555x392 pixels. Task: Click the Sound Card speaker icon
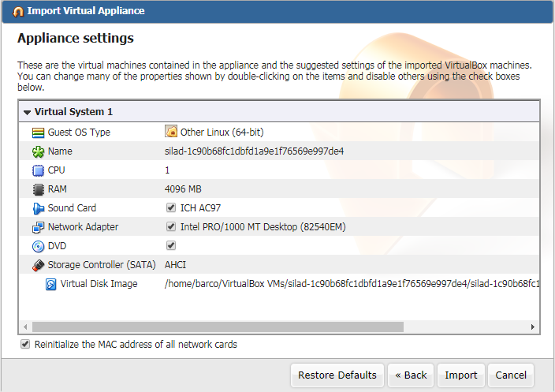coord(38,208)
